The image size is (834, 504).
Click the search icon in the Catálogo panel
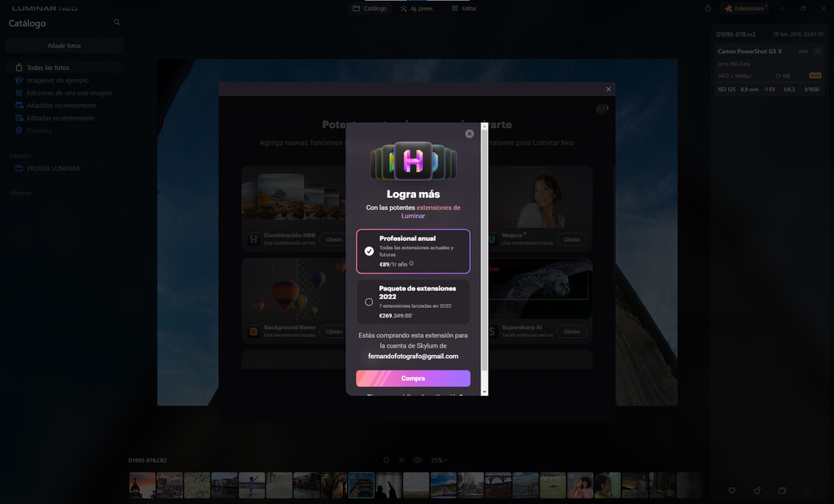[116, 23]
